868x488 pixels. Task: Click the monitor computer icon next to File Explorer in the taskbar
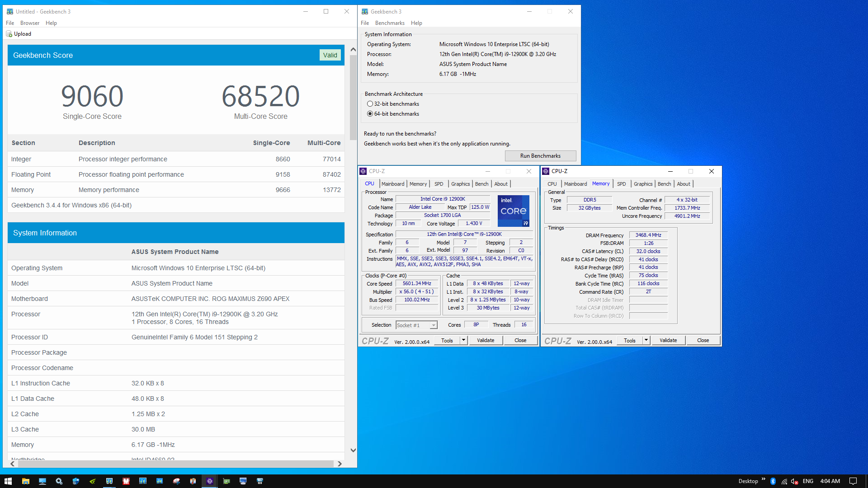[x=42, y=481]
